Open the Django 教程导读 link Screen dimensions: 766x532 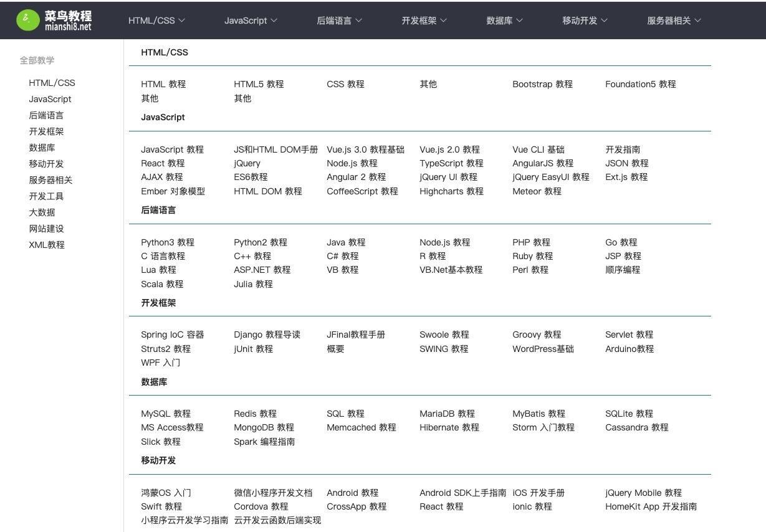click(x=267, y=335)
